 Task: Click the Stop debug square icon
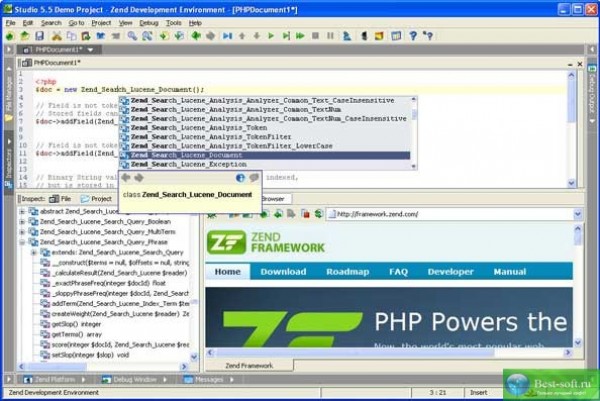(x=315, y=36)
